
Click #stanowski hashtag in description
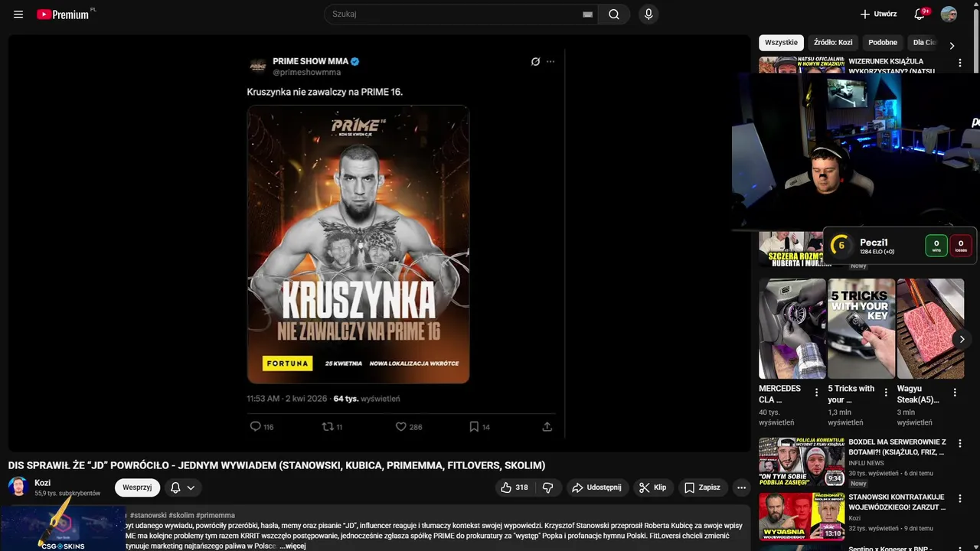point(148,516)
